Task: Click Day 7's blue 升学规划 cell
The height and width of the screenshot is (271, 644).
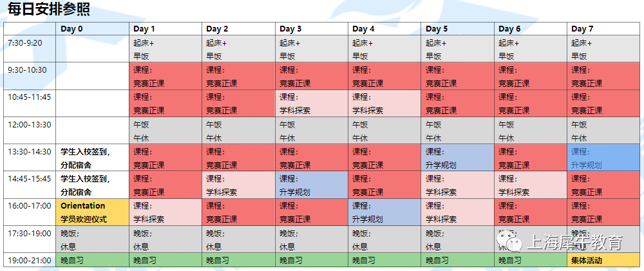Action: pos(603,158)
